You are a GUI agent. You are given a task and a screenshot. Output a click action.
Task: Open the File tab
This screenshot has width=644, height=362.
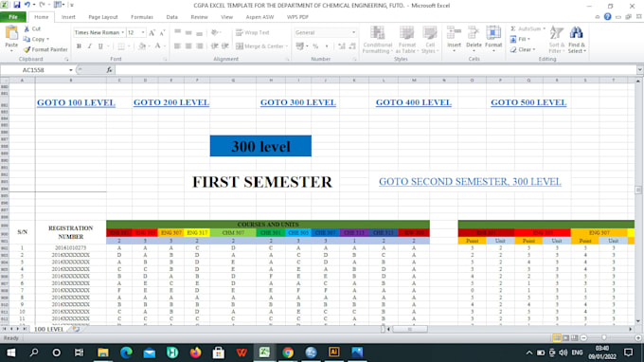click(13, 17)
